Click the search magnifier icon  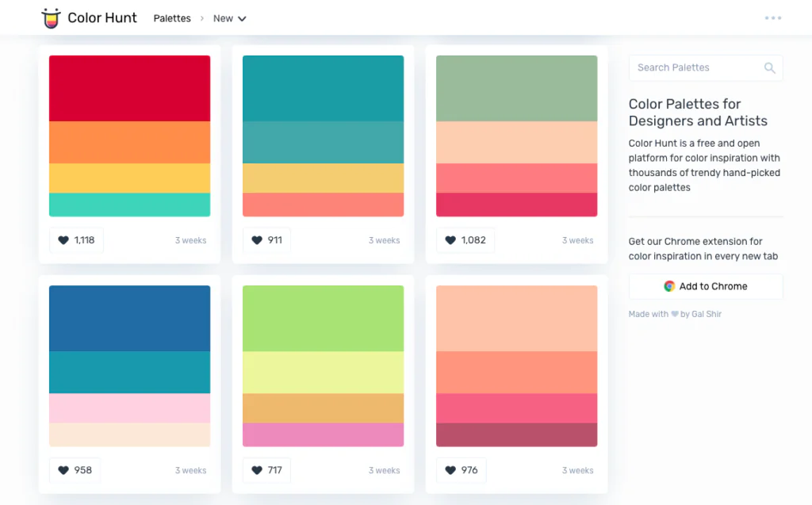coord(769,68)
